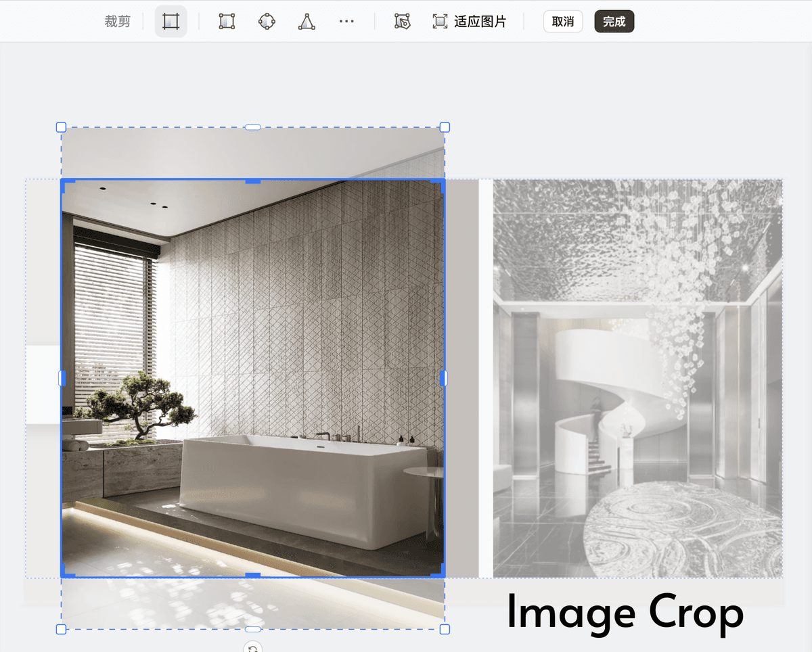Viewport: 812px width, 652px height.
Task: Click the crop frame bottom edge handle
Action: coord(252,576)
